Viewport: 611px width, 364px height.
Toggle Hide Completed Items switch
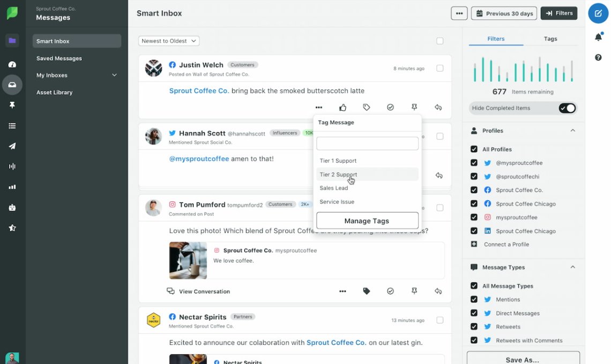pos(567,108)
